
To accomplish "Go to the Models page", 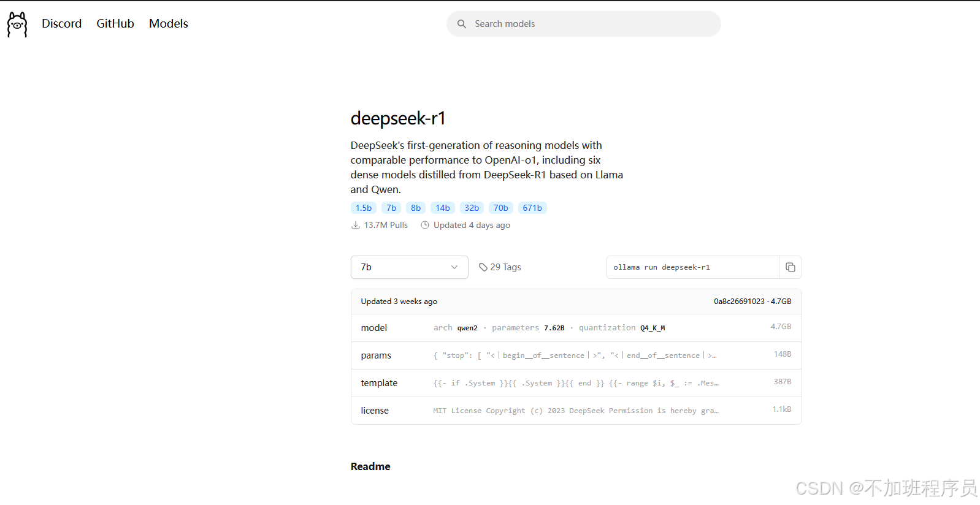I will click(169, 24).
